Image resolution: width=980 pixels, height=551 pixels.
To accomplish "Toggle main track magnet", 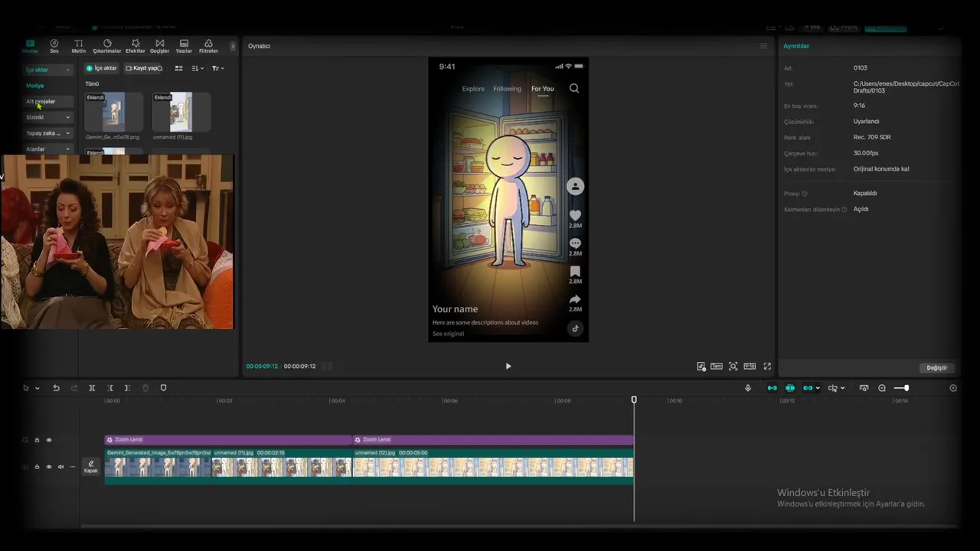I will click(772, 388).
